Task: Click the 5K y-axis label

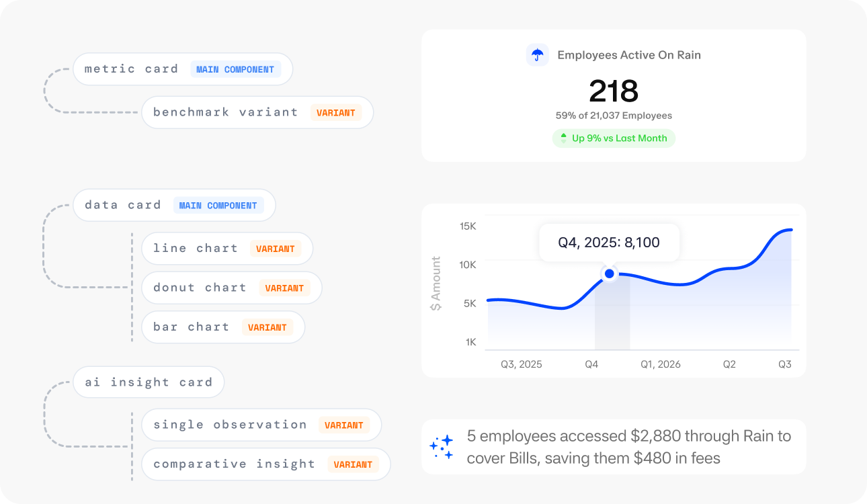Action: pos(469,303)
